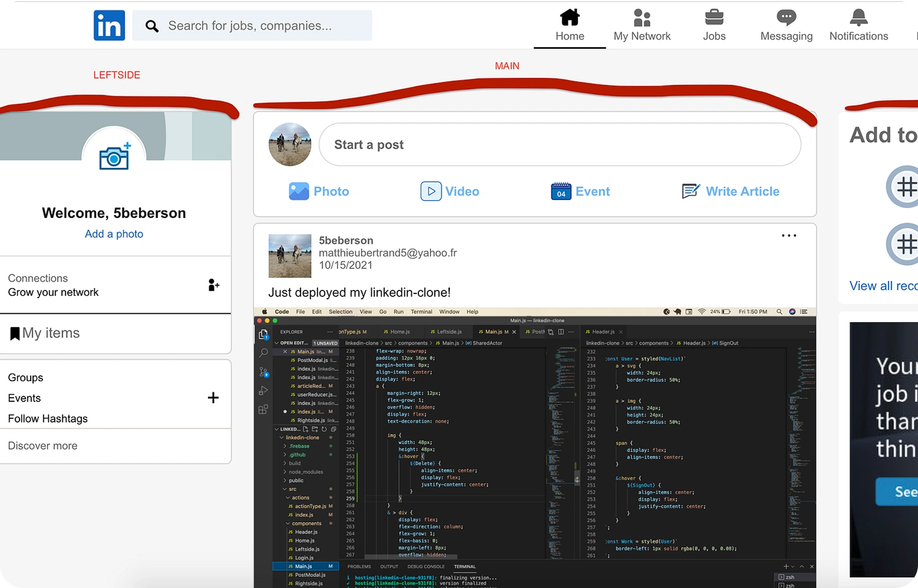Click the Event share option
The height and width of the screenshot is (588, 918).
[x=580, y=191]
